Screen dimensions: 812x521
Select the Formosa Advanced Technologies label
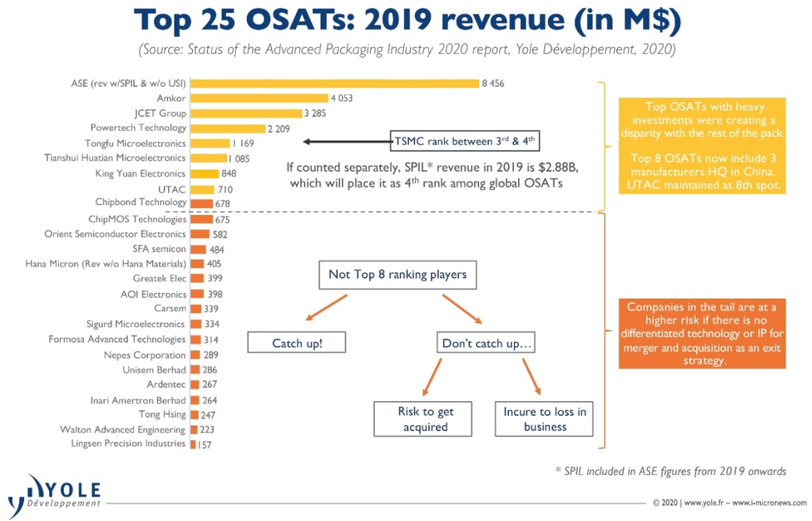pyautogui.click(x=117, y=340)
